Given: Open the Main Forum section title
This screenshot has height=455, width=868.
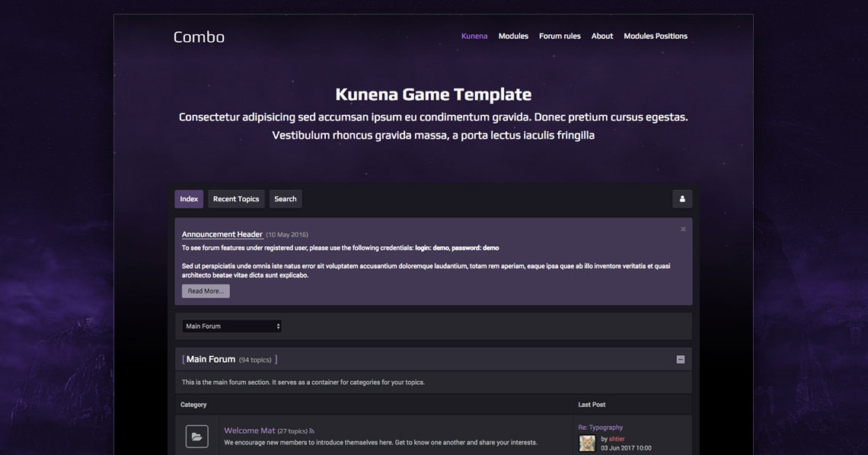Looking at the screenshot, I should [210, 359].
